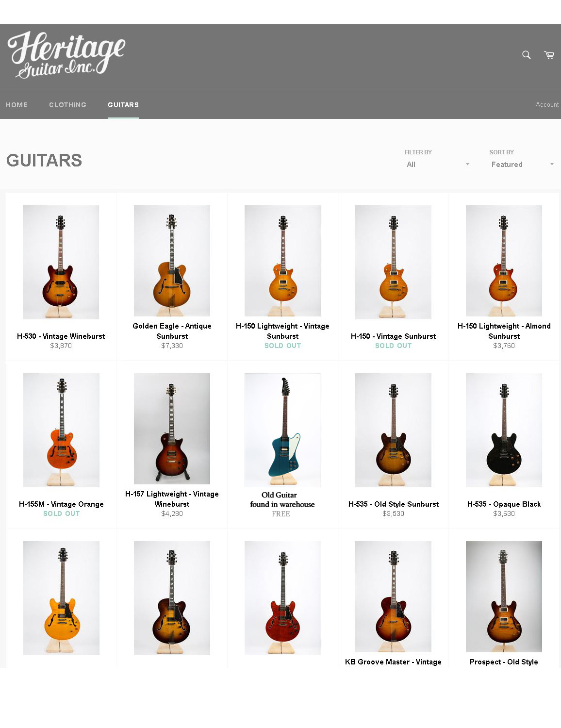The height and width of the screenshot is (728, 561).
Task: Open the Account link
Action: point(547,104)
